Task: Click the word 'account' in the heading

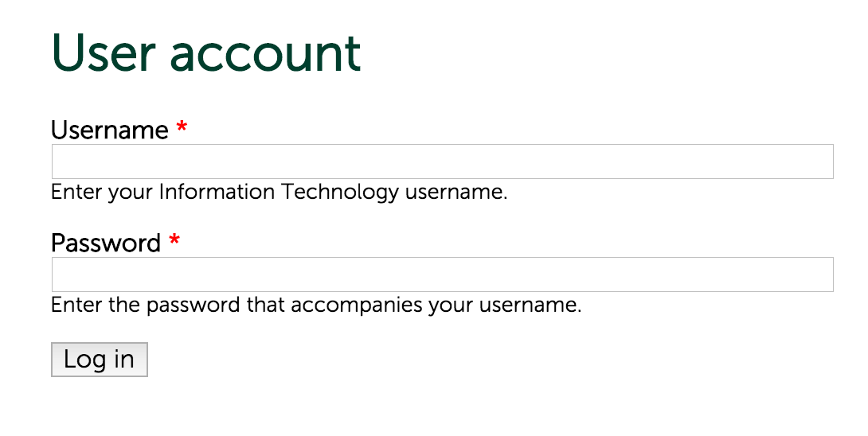Action: pos(265,53)
